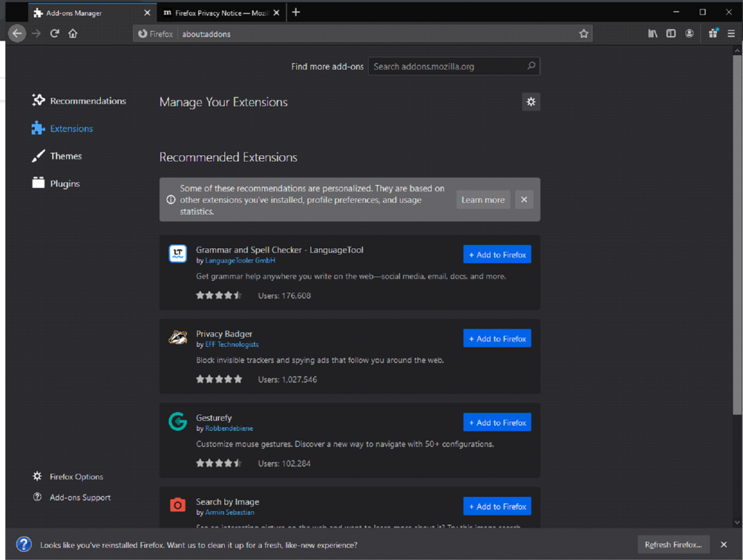Click the Grammar and Spell Checker title
743x560 pixels.
click(279, 250)
